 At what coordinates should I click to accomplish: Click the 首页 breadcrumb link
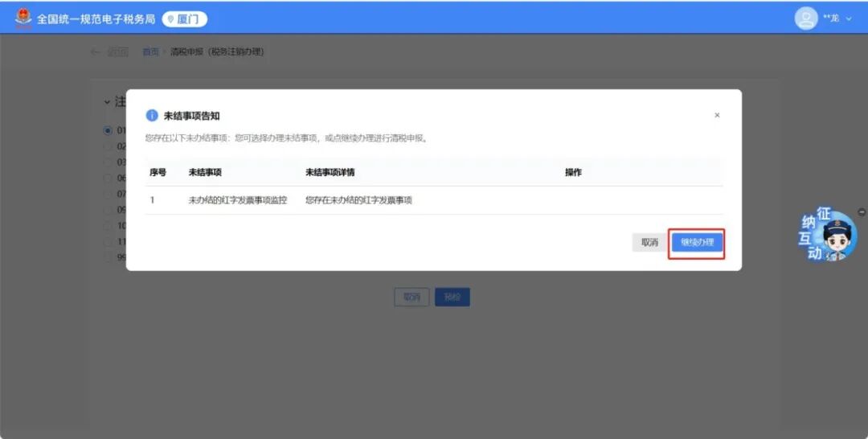point(150,52)
